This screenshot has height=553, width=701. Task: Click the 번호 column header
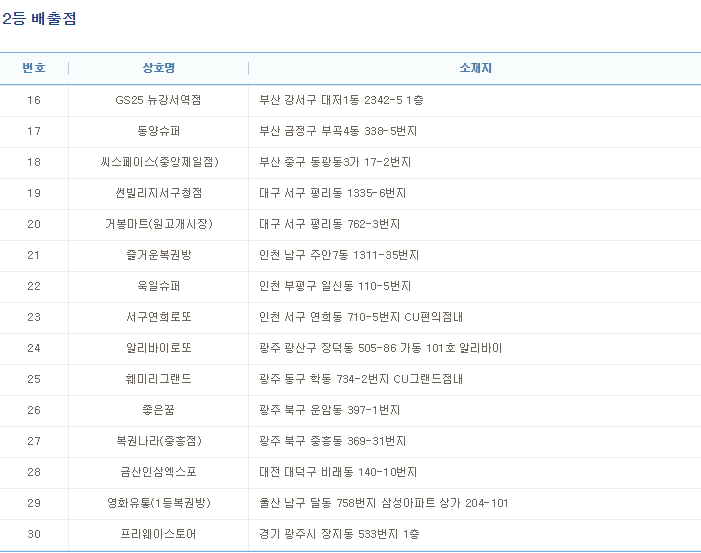[34, 68]
